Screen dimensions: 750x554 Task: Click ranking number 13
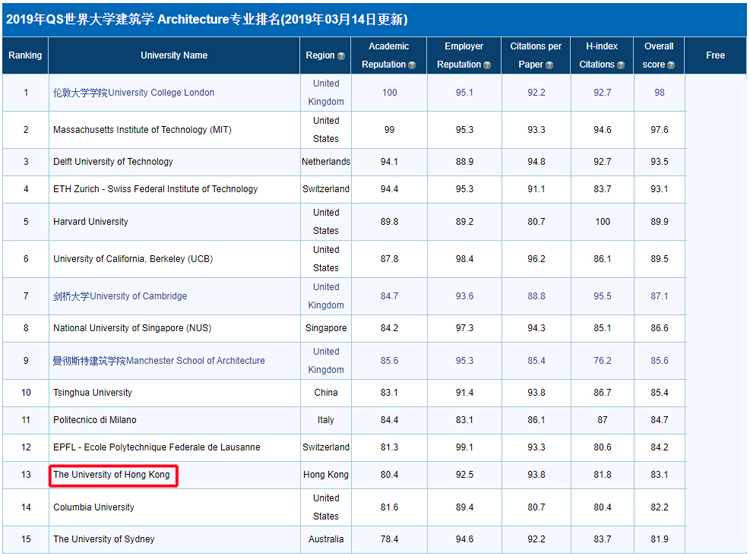(x=26, y=475)
